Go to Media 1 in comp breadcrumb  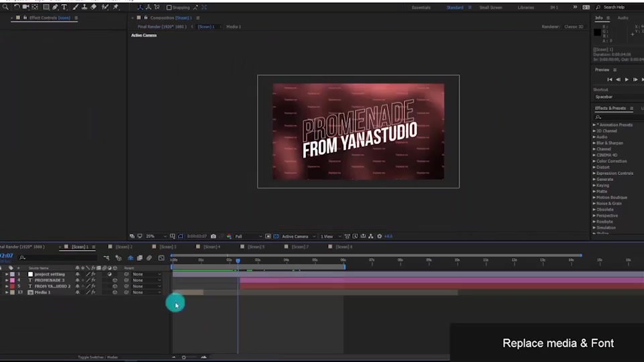point(233,27)
